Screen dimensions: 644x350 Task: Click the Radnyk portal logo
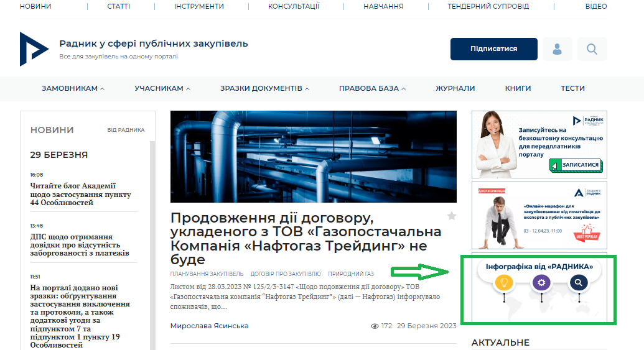(34, 49)
